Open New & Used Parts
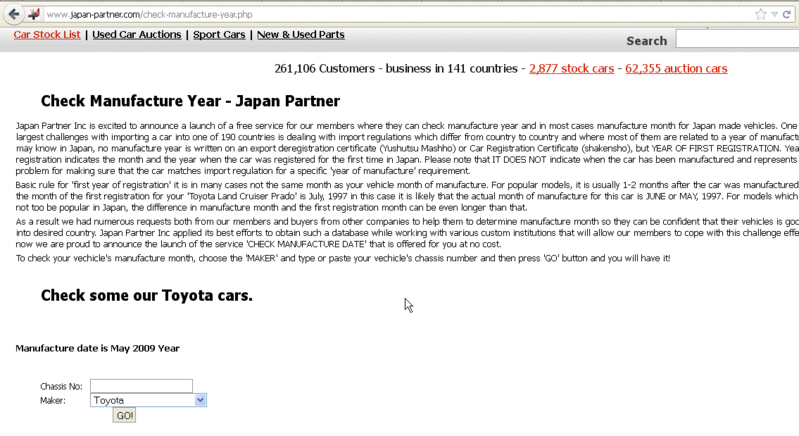 click(x=301, y=35)
